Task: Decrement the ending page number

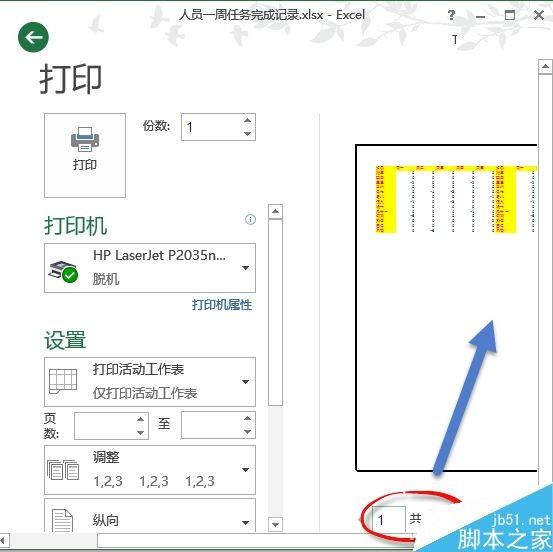Action: pyautogui.click(x=247, y=432)
